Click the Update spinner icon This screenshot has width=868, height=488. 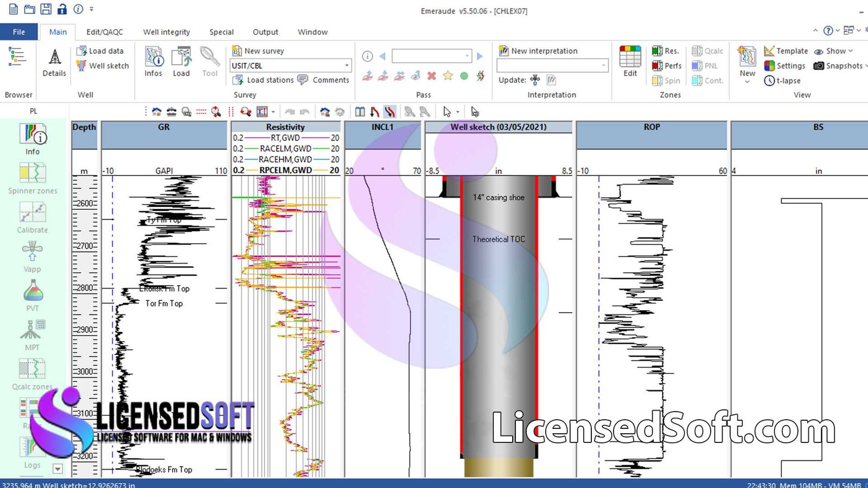point(535,80)
